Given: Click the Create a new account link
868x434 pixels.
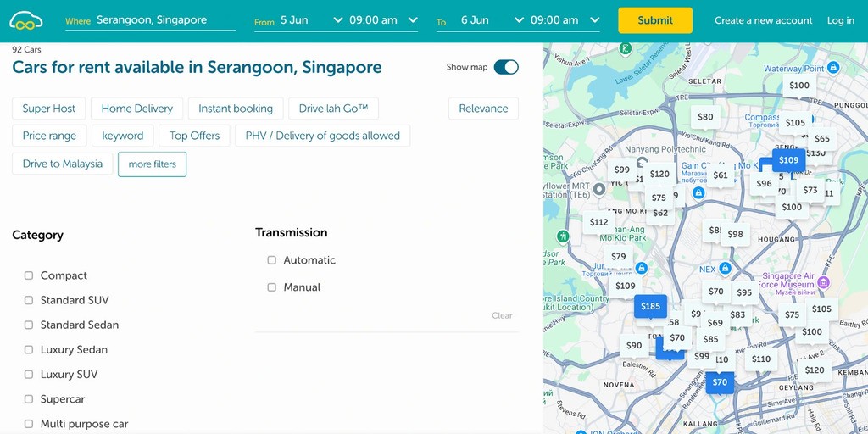Looking at the screenshot, I should click(763, 20).
